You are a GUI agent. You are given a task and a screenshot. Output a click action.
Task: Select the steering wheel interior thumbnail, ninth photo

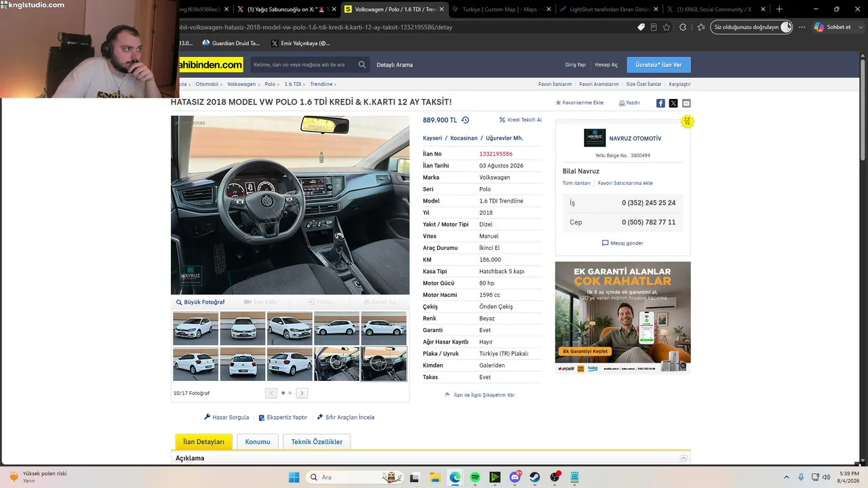point(336,364)
